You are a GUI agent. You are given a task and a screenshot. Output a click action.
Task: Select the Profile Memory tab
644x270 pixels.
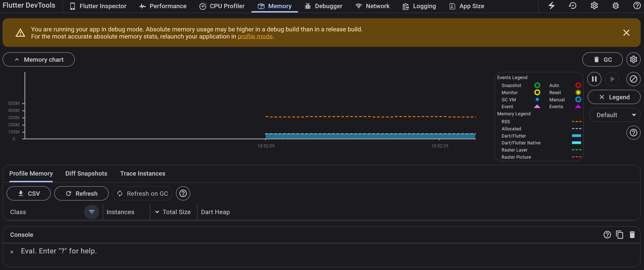31,174
